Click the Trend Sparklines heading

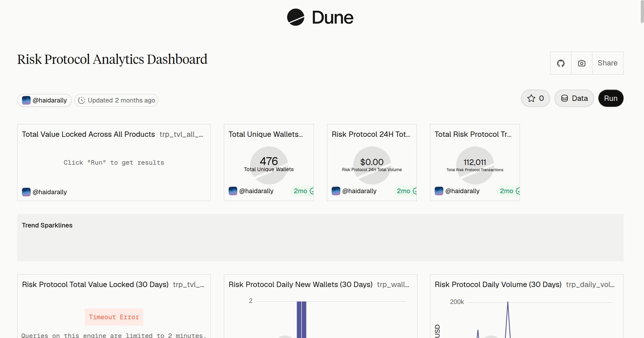(47, 225)
